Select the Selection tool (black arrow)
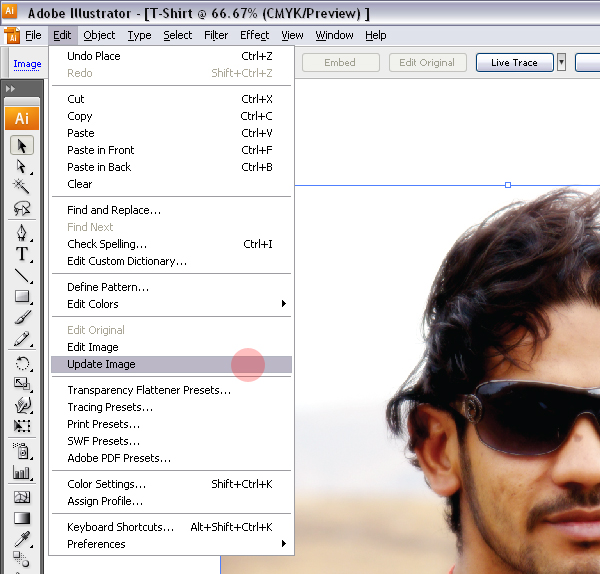 (22, 145)
